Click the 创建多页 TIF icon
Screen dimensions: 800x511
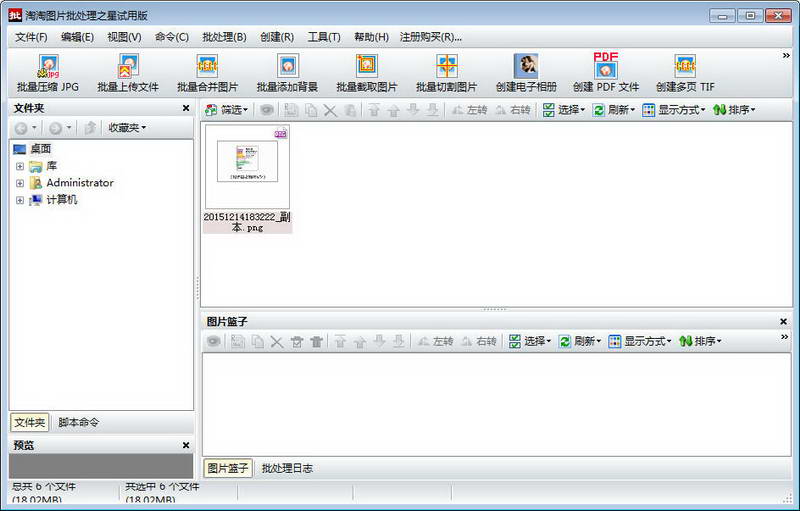click(685, 73)
